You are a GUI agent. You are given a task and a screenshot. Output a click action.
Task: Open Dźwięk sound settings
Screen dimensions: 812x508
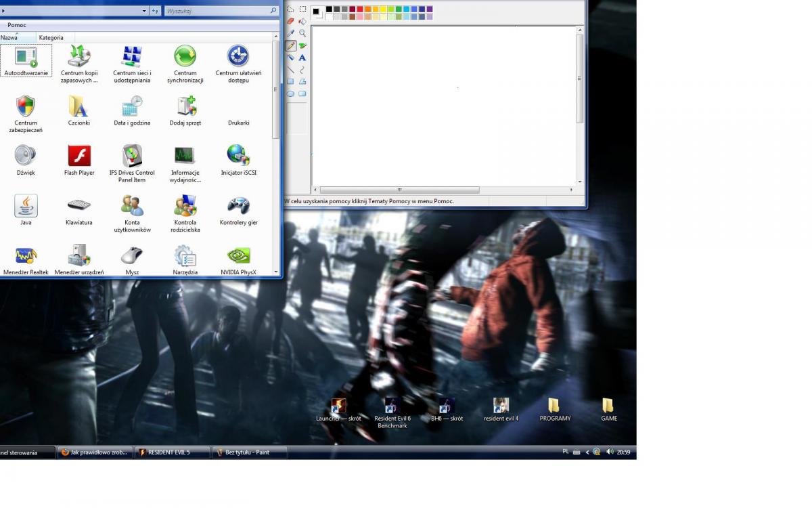pyautogui.click(x=26, y=161)
